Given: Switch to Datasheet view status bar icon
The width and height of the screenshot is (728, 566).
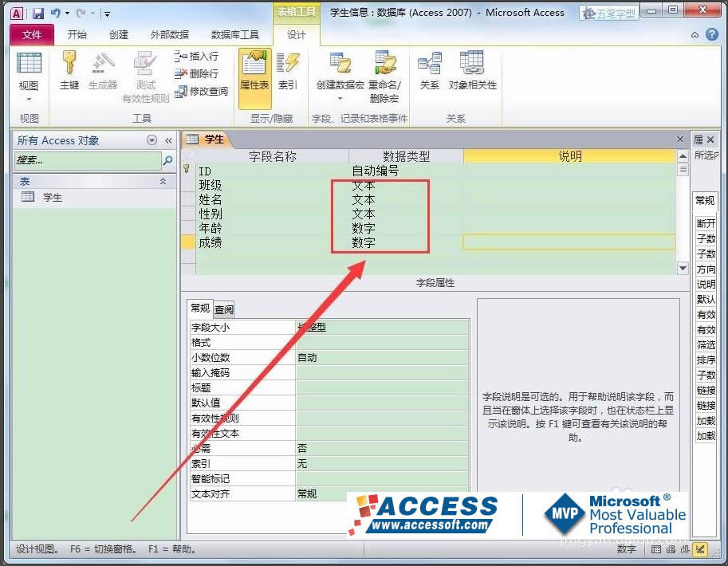Looking at the screenshot, I should [656, 550].
